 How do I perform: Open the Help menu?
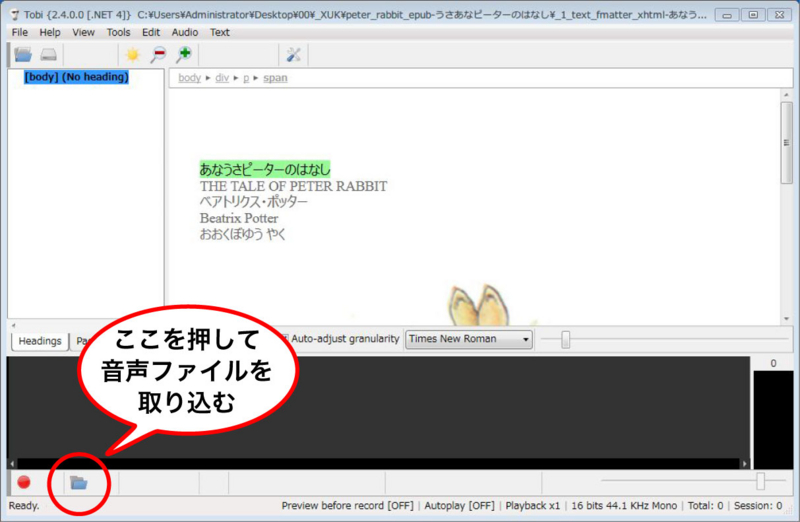[x=50, y=32]
